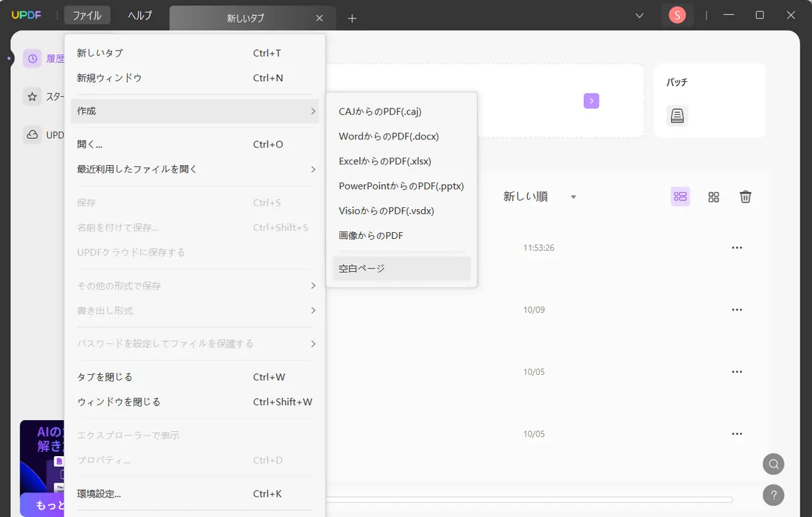Open the 履歴 clock icon in sidebar
812x517 pixels.
tap(32, 59)
